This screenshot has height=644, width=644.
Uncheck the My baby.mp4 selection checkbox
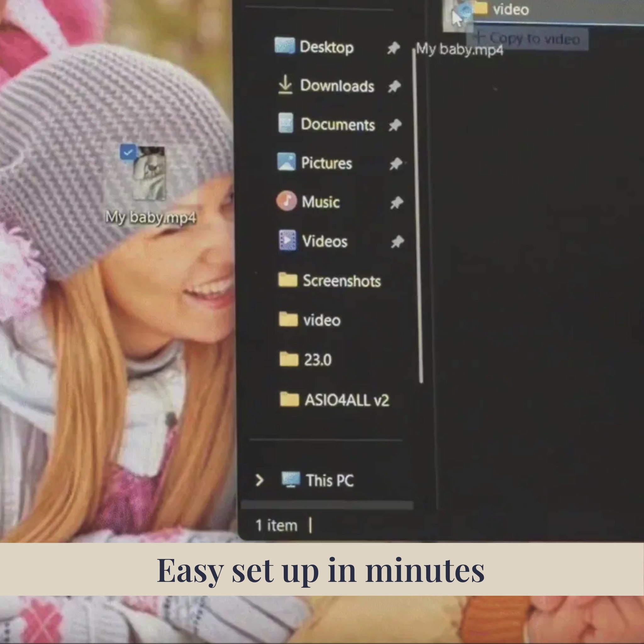(x=128, y=152)
